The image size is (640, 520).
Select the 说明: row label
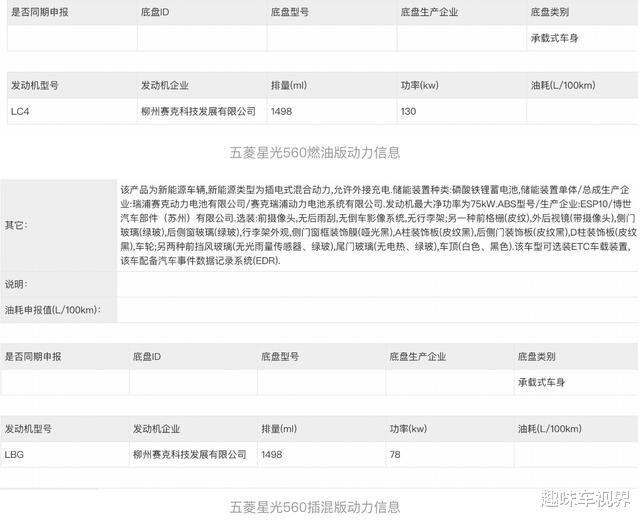pos(16,284)
